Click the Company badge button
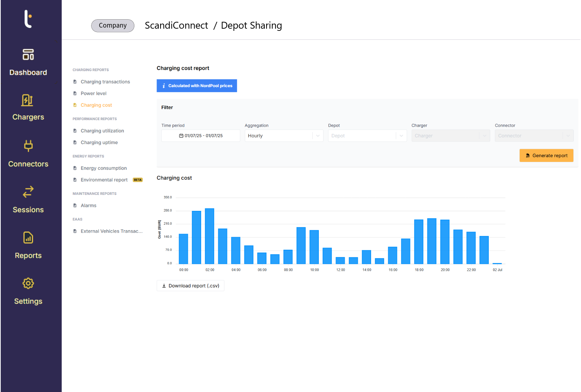The width and height of the screenshot is (581, 392). [x=113, y=25]
